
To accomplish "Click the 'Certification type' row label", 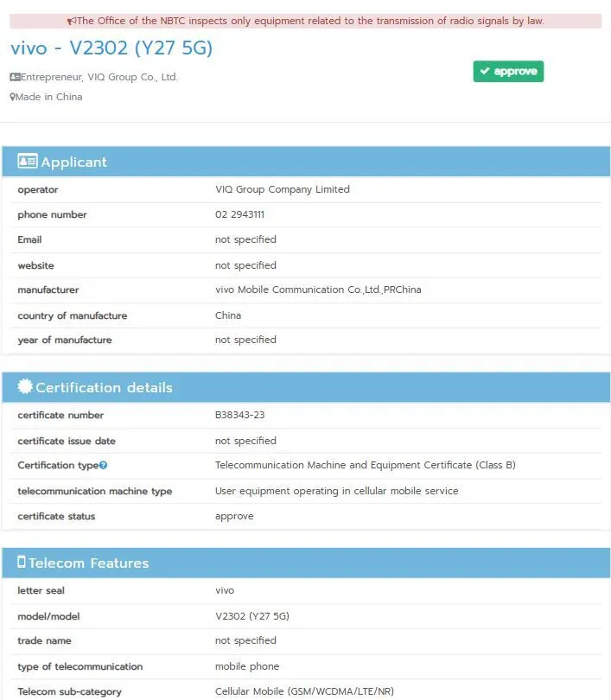I will tap(58, 465).
